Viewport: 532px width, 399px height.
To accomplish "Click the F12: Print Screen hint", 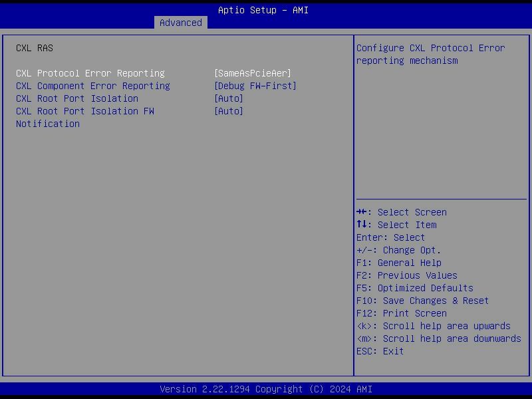I will tap(402, 313).
